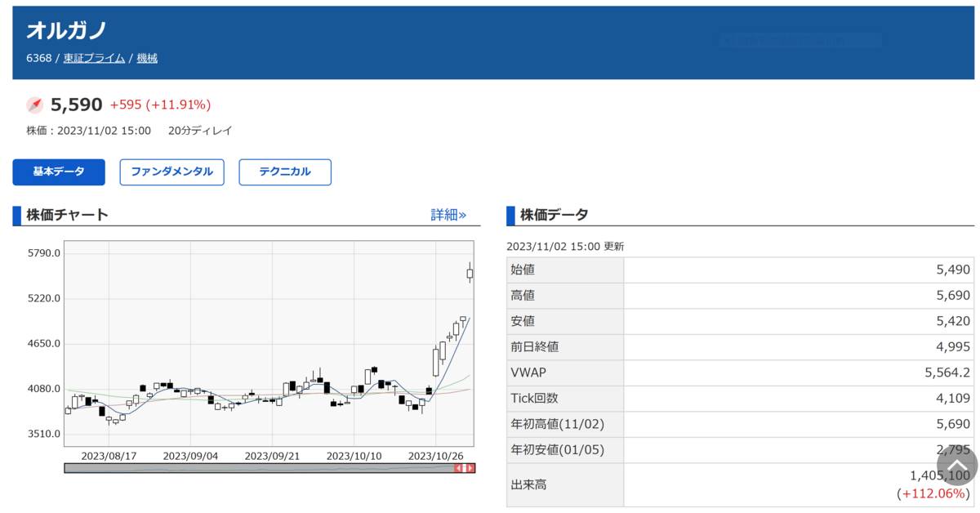Screen dimensions: 980x513
Task: Click the 2023/08/17 date axis label
Action: 109,455
